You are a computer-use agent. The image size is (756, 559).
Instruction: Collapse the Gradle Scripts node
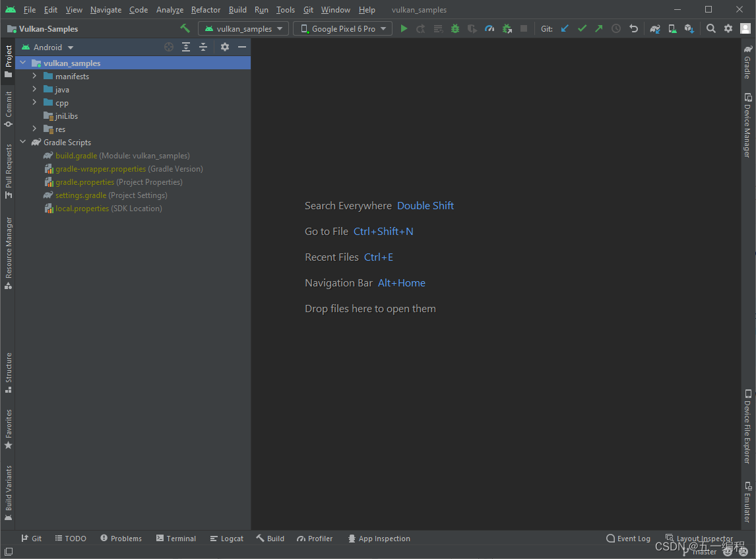[22, 142]
